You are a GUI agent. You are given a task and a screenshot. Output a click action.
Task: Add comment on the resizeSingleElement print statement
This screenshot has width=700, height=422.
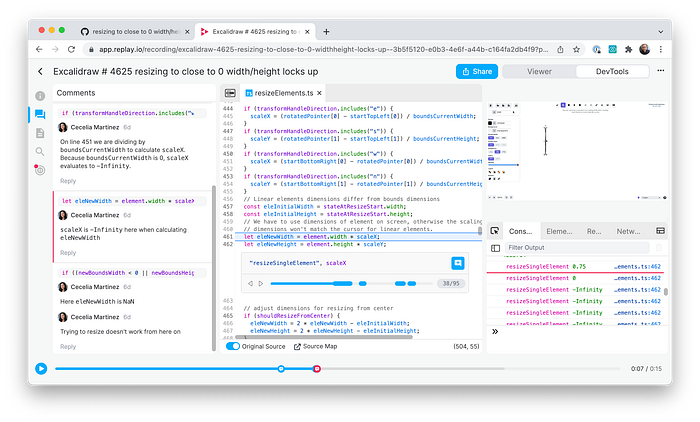pyautogui.click(x=457, y=263)
